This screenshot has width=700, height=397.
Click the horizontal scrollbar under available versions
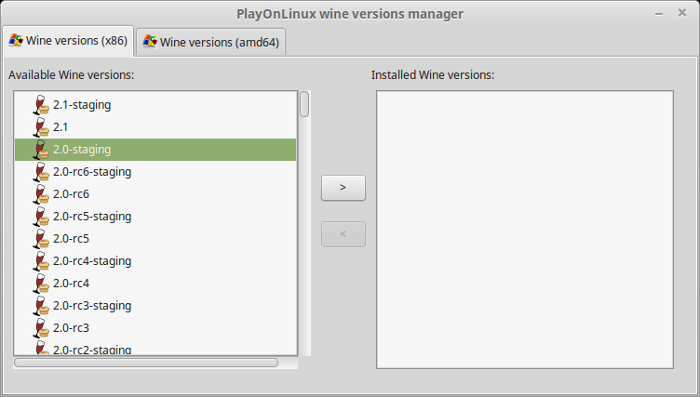(x=146, y=363)
